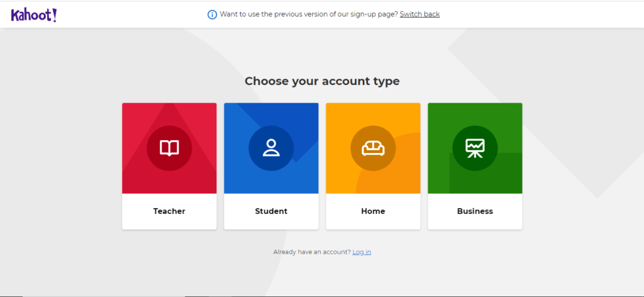This screenshot has width=644, height=297.
Task: Click the green Business card background
Action: tap(441, 116)
